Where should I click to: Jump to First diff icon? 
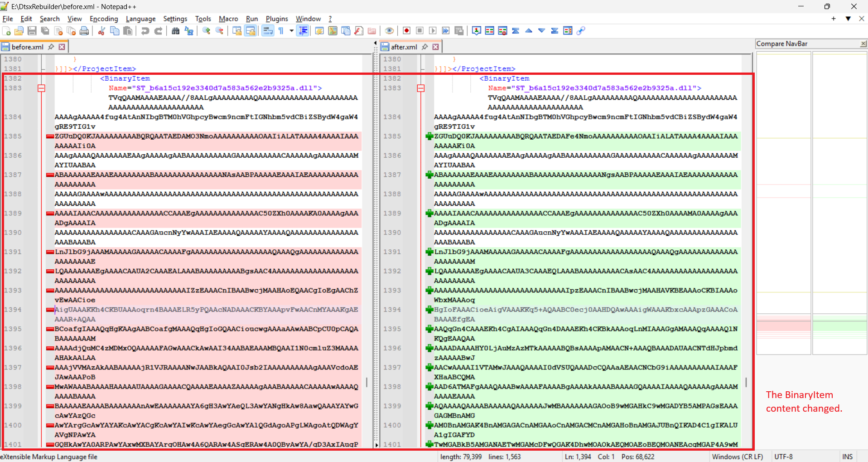click(x=516, y=31)
